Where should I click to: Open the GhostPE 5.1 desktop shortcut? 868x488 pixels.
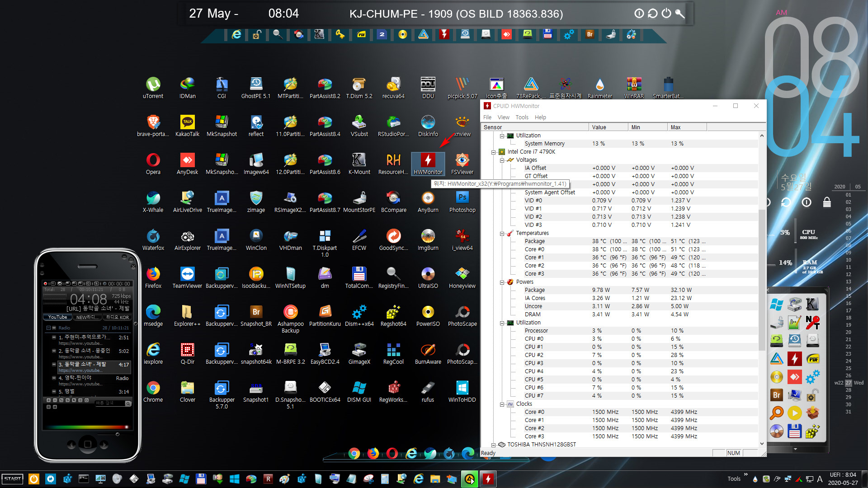256,88
